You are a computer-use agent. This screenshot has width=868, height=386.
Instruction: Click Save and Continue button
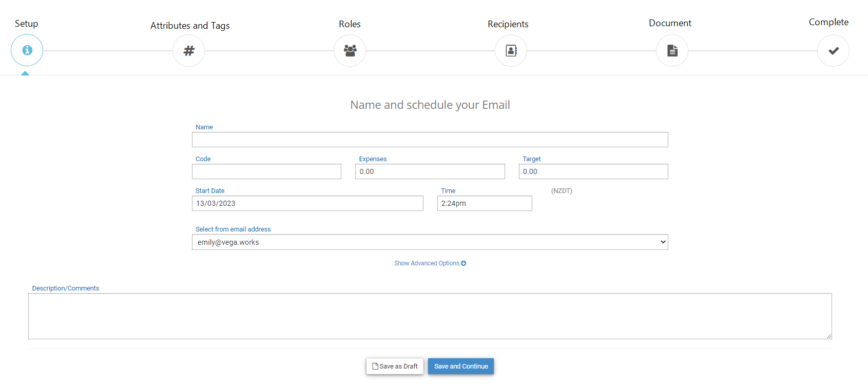[461, 366]
